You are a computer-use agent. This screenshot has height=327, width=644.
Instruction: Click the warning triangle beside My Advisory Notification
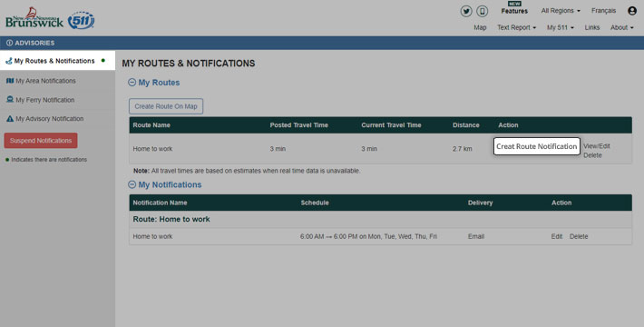pyautogui.click(x=10, y=119)
